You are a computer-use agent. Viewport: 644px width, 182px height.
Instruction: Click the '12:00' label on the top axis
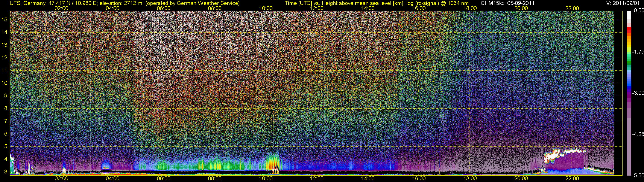[317, 8]
